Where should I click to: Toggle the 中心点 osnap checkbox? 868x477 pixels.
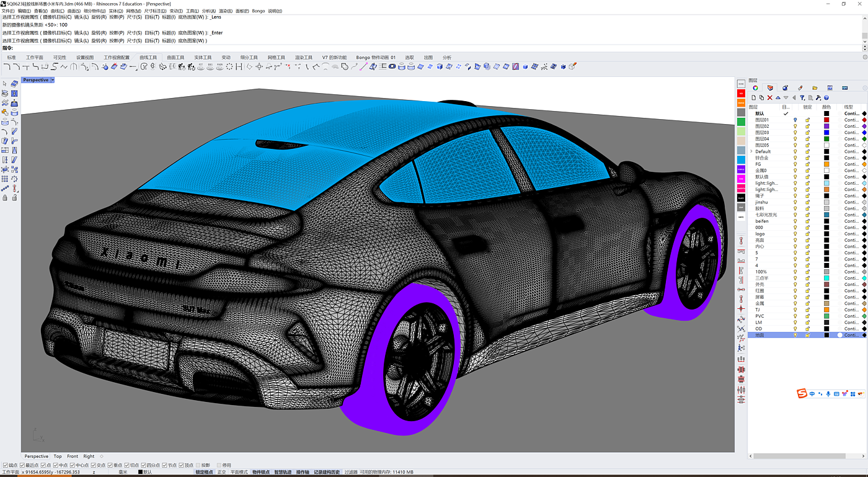(73, 465)
